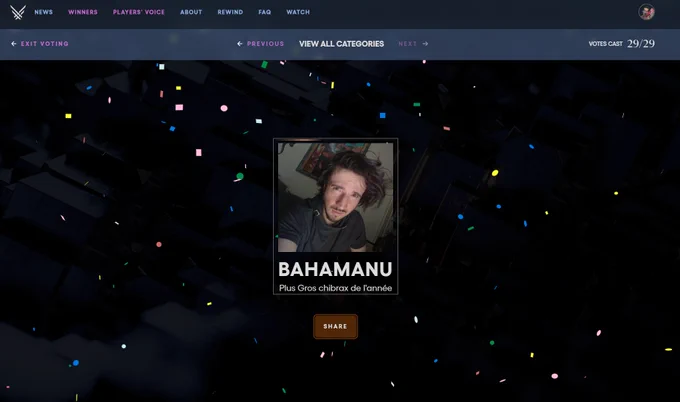Go to the Winners page
The image size is (680, 402).
pyautogui.click(x=83, y=12)
